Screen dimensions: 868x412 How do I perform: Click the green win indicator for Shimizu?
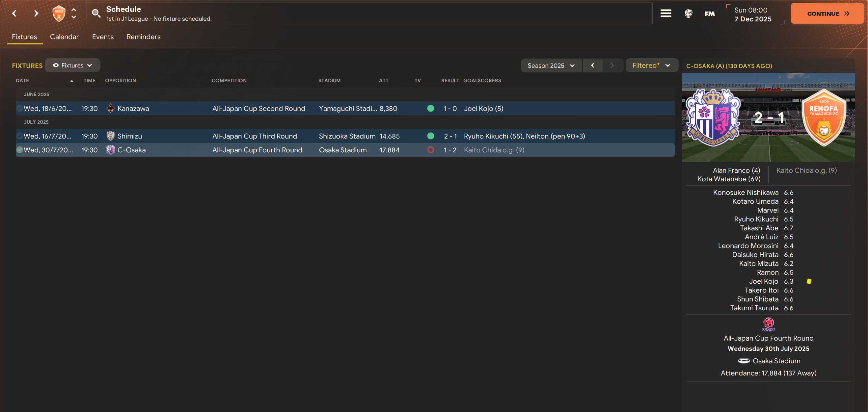pyautogui.click(x=430, y=136)
